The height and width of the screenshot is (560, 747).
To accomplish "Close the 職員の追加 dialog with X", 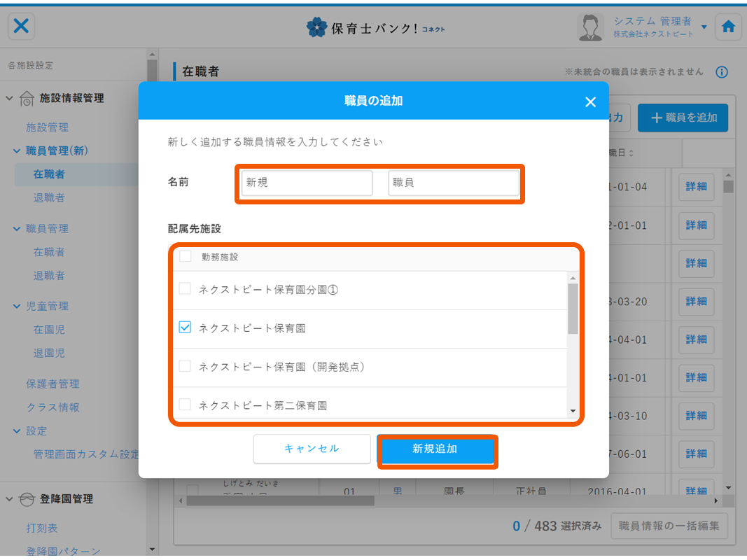I will [590, 101].
